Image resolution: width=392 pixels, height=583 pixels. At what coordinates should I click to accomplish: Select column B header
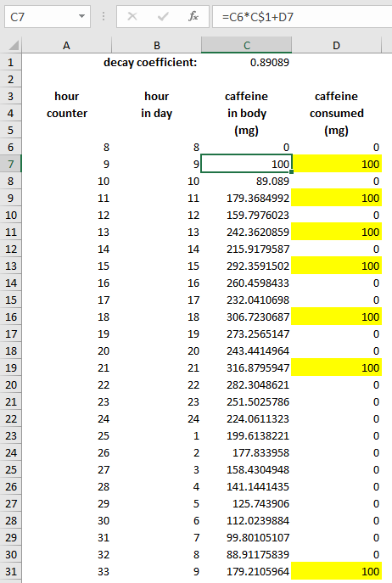point(157,45)
